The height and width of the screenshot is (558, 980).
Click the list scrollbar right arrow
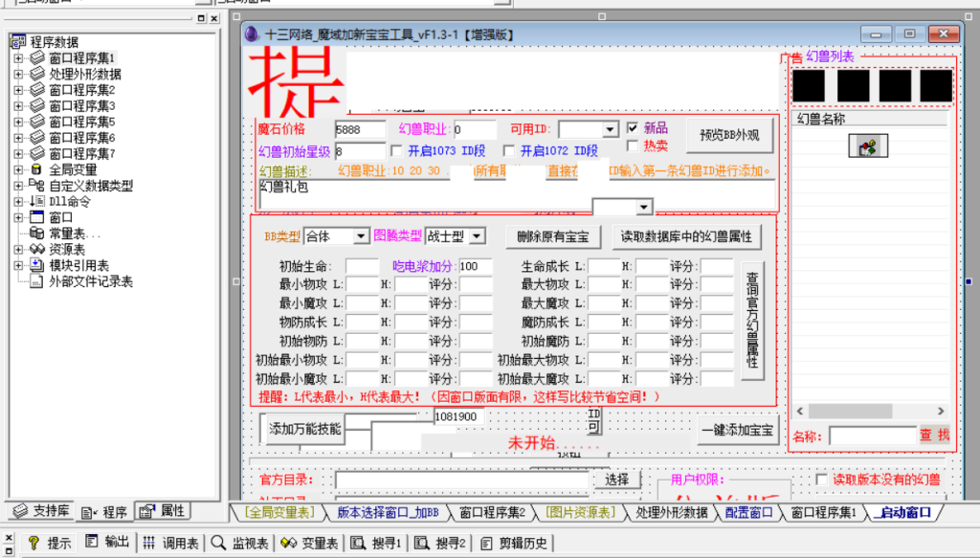(941, 412)
